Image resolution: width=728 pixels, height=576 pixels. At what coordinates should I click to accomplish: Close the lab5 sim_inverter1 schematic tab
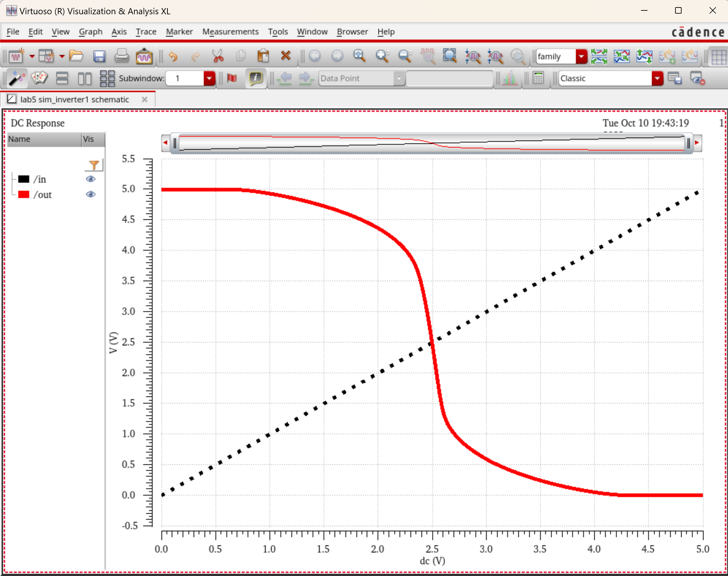[x=144, y=100]
